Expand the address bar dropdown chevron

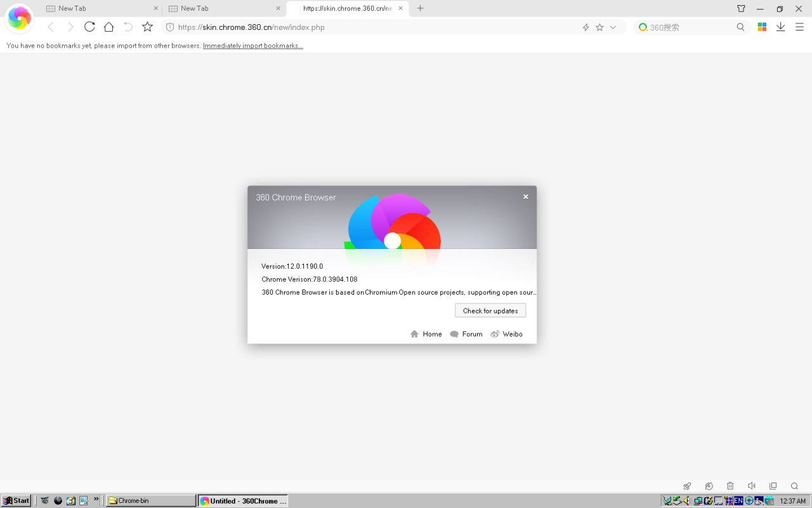coord(613,27)
